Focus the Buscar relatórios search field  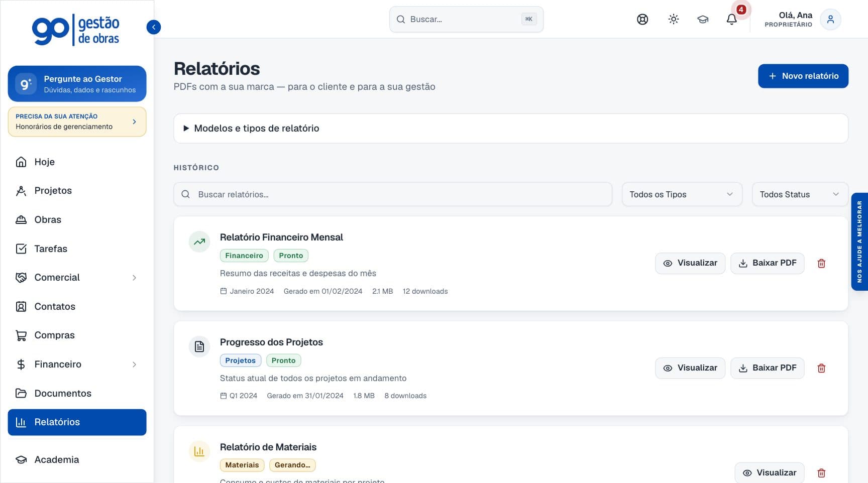click(393, 194)
